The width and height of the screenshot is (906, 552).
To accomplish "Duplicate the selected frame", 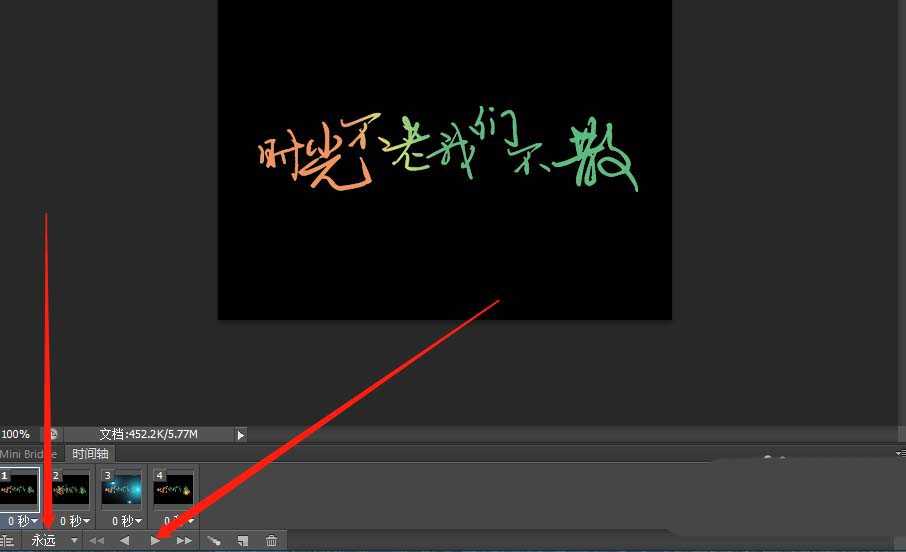I will (242, 540).
